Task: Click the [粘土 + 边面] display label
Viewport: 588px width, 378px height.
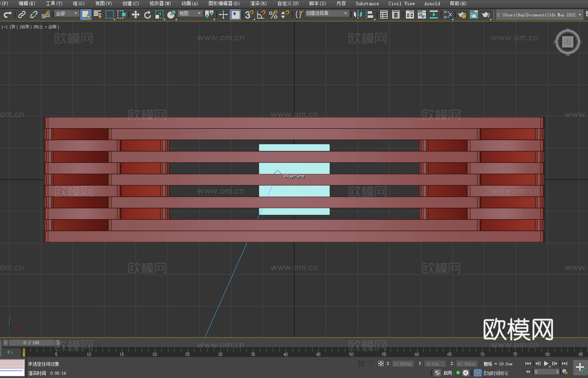Action: pyautogui.click(x=46, y=27)
